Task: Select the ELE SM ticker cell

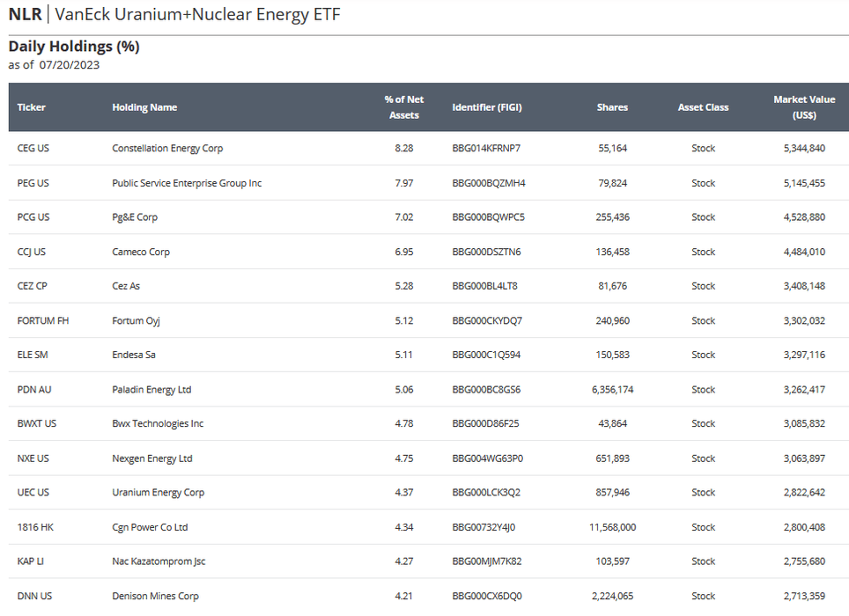Action: [33, 355]
